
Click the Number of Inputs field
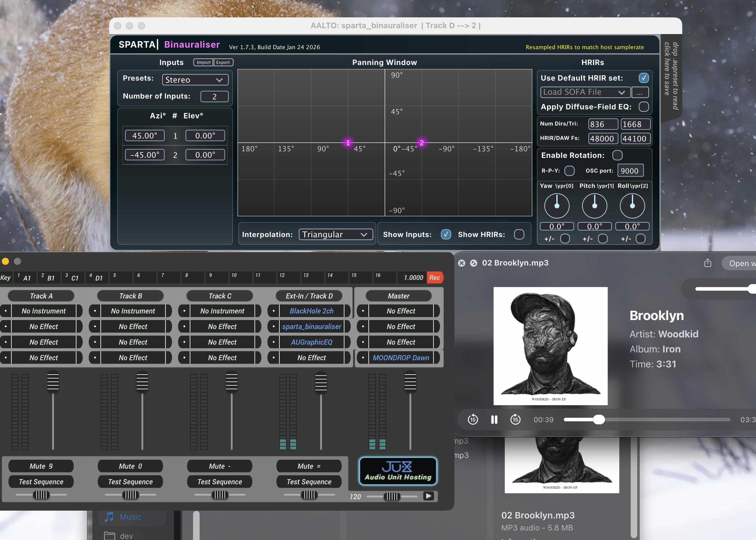point(215,96)
